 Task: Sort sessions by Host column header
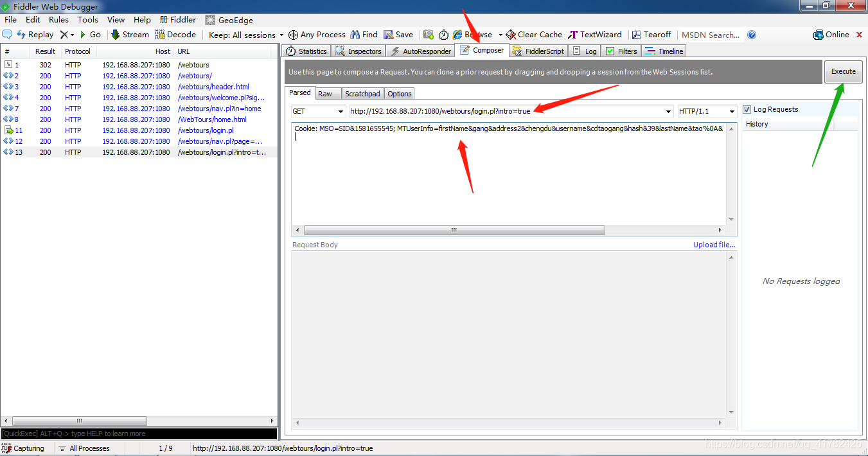(136, 51)
